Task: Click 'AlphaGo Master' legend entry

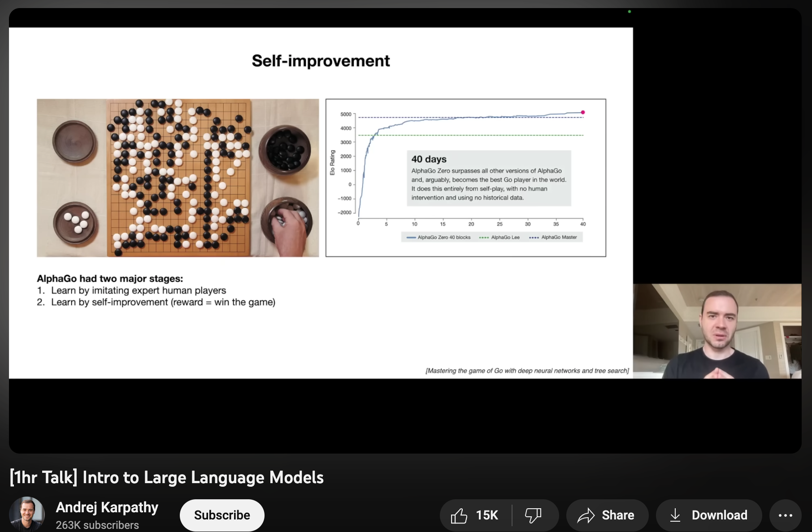Action: [x=553, y=237]
